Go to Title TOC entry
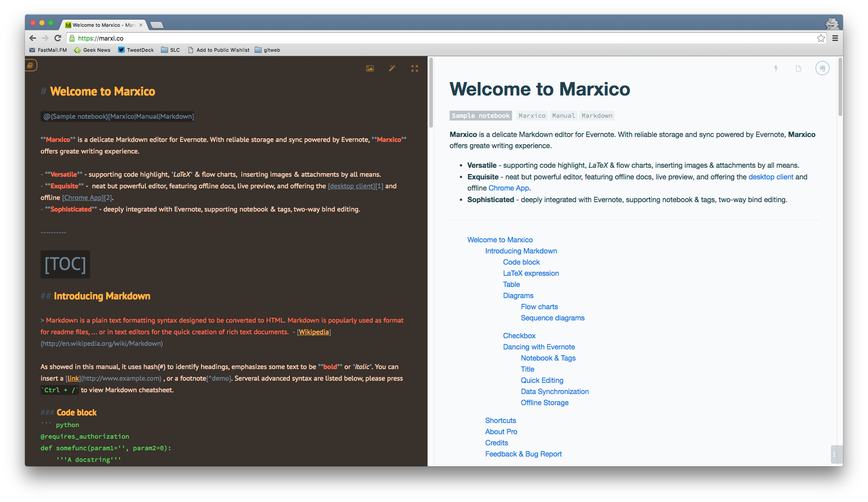 pyautogui.click(x=527, y=369)
